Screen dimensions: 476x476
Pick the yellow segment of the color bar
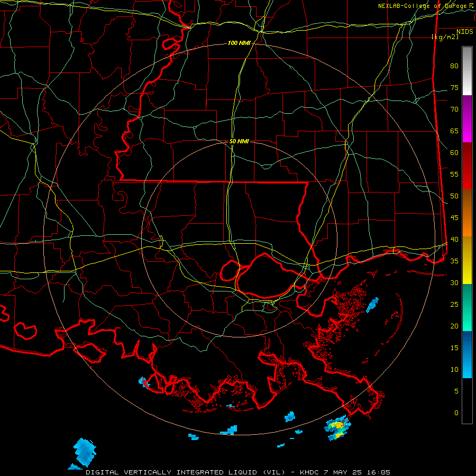(x=467, y=260)
